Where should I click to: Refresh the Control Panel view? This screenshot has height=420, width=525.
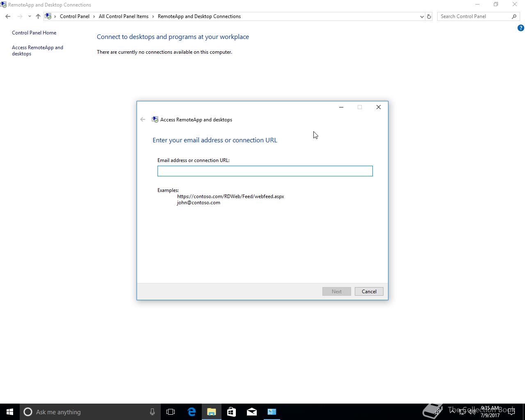(429, 16)
